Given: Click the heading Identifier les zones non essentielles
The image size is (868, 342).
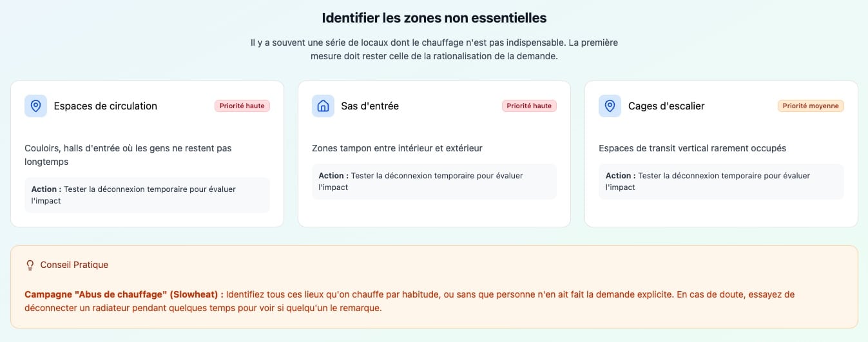Looking at the screenshot, I should 434,18.
